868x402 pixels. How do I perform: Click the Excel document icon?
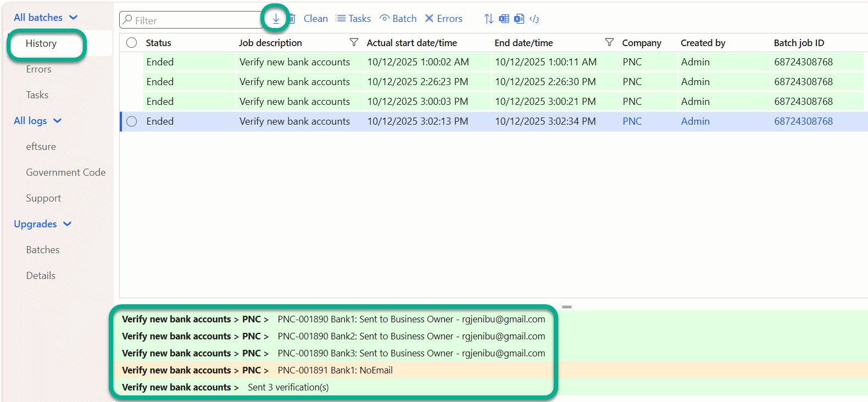[519, 19]
